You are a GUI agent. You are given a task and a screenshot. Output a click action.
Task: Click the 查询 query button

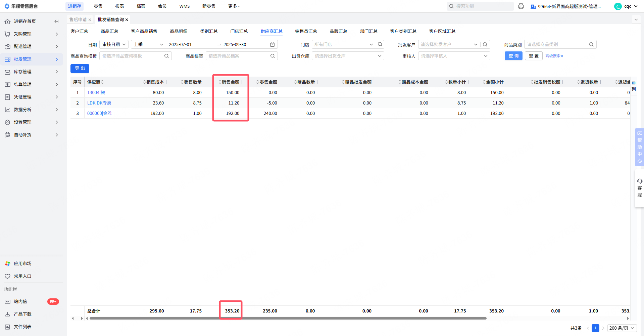(x=513, y=56)
